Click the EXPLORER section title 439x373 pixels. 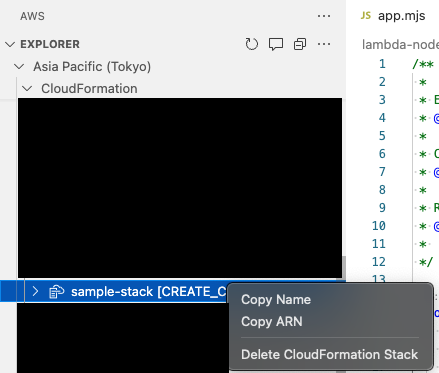50,44
